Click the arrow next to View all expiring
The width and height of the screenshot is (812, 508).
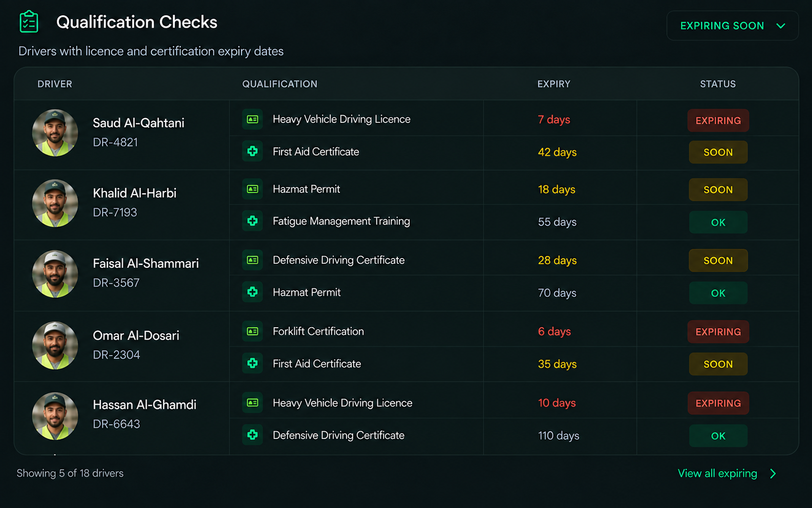pos(773,474)
